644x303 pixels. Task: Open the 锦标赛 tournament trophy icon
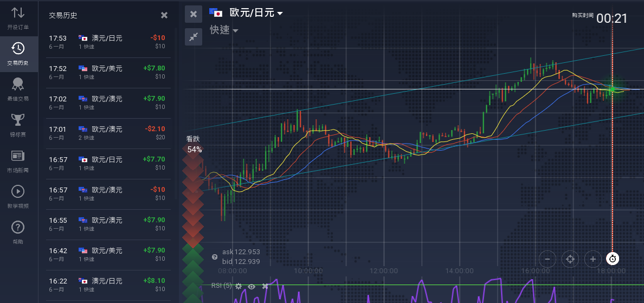pyautogui.click(x=18, y=125)
